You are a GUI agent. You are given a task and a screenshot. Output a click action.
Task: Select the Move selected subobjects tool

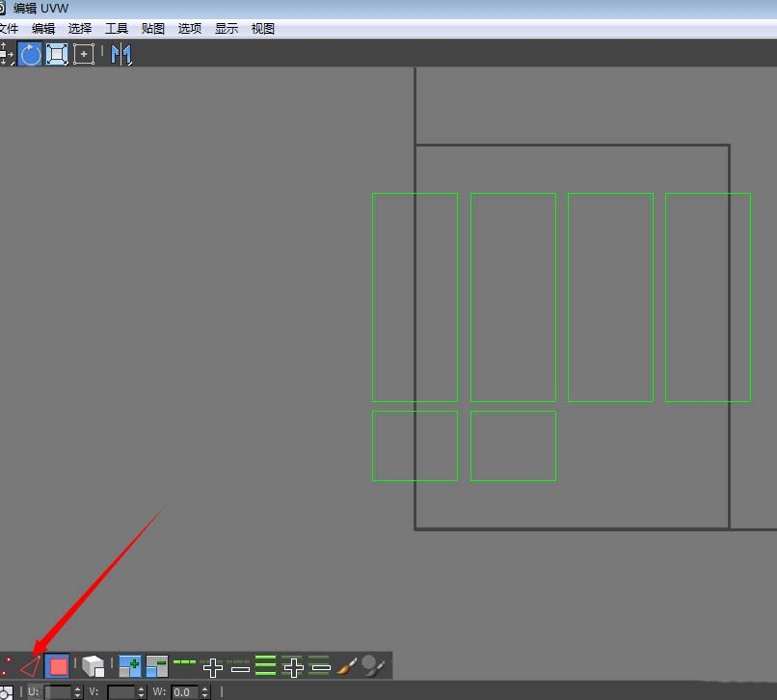tap(6, 54)
